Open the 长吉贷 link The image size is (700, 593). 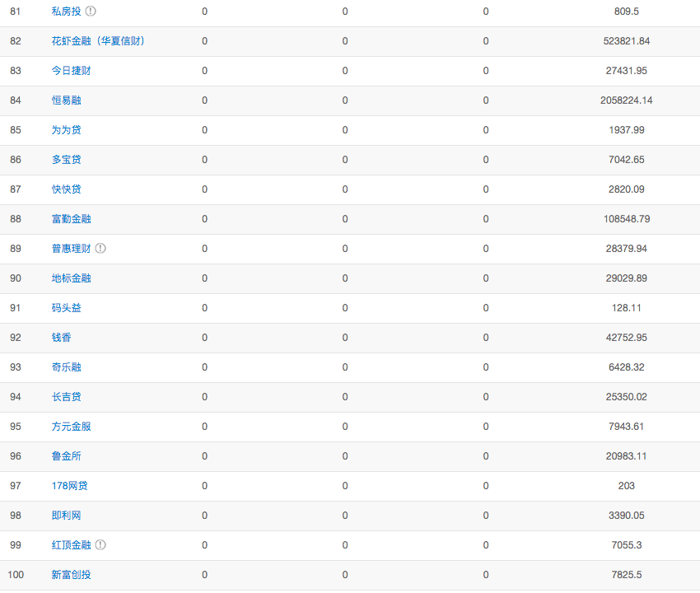[66, 396]
